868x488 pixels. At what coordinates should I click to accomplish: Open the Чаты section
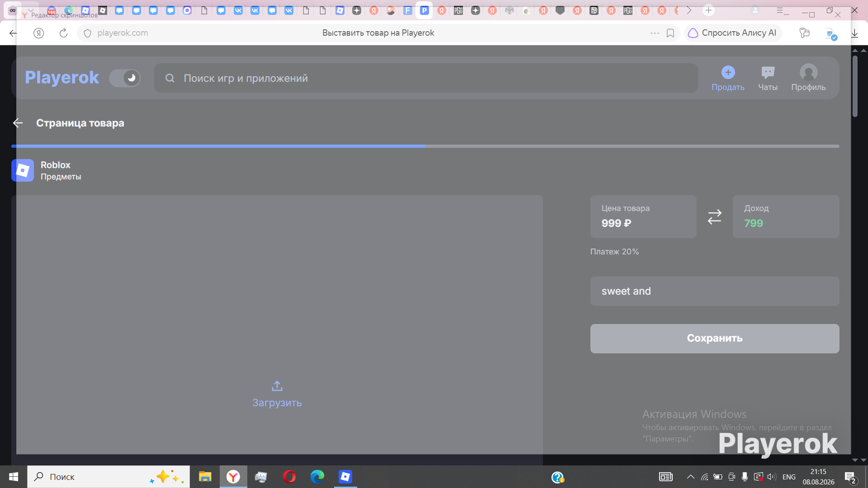[768, 78]
